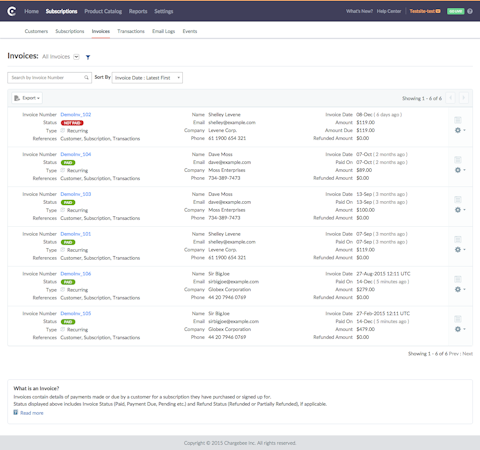Expand the All Invoices view selector

76,57
